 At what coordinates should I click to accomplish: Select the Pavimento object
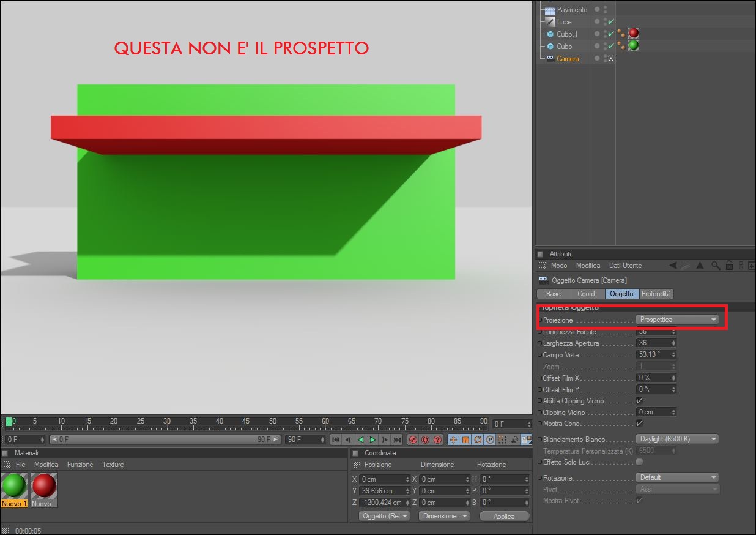click(571, 10)
